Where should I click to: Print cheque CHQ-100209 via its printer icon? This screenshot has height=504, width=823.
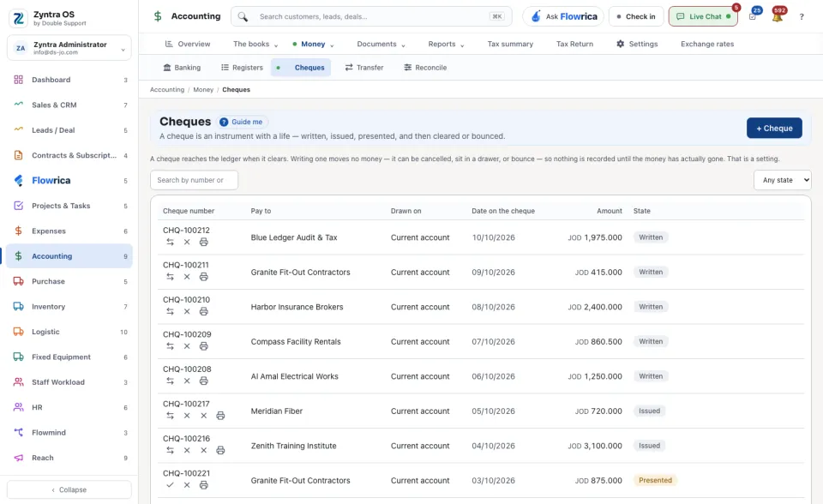point(204,346)
